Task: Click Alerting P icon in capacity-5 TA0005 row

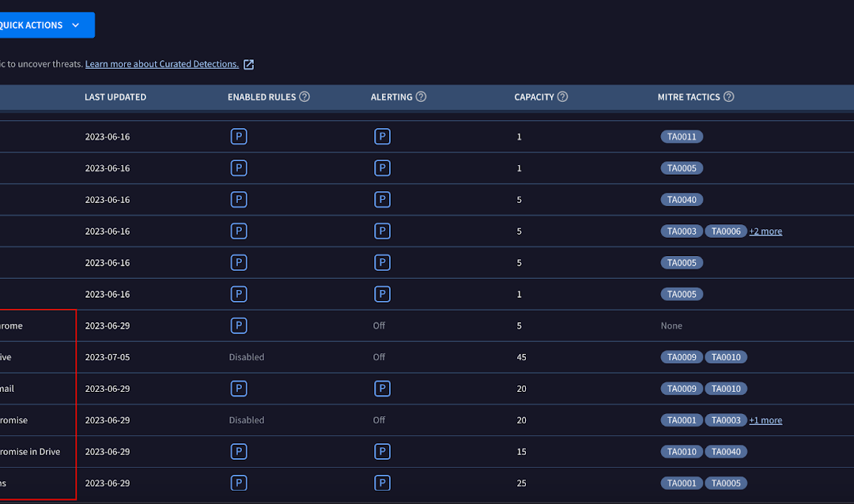Action: tap(383, 263)
